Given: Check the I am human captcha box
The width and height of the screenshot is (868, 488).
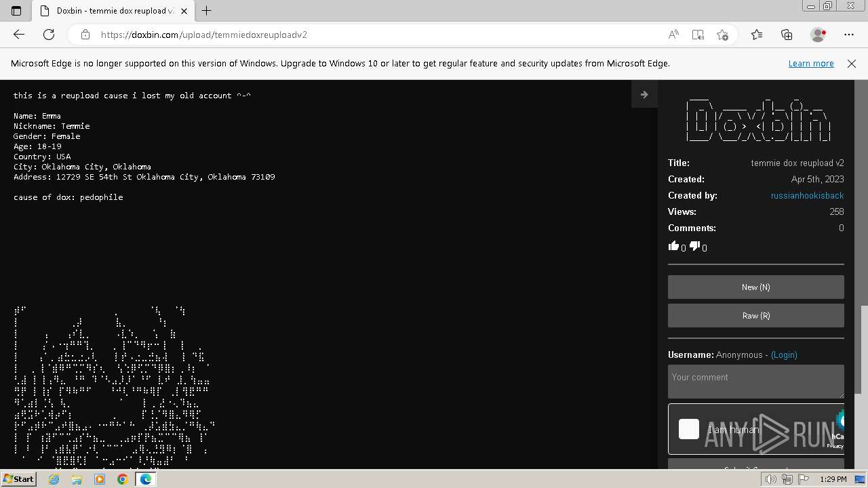Looking at the screenshot, I should coord(689,429).
